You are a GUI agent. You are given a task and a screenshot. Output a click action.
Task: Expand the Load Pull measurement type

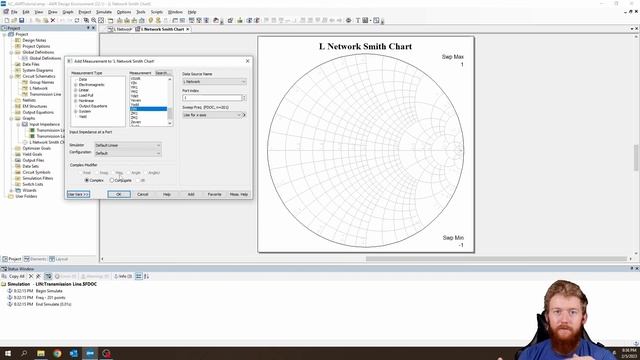coord(76,96)
